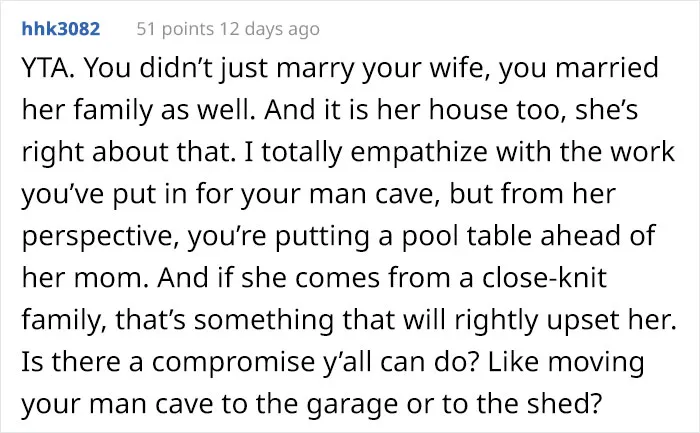700x433 pixels.
Task: Click the word garage in last line
Action: click(352, 404)
